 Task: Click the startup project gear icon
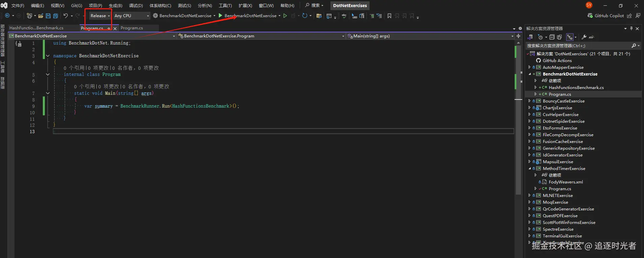click(x=155, y=16)
